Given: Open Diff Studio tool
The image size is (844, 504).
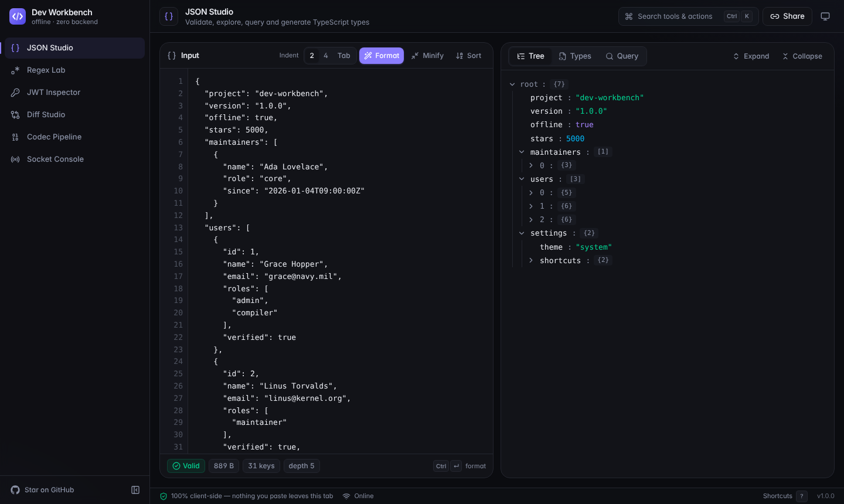Looking at the screenshot, I should click(74, 115).
